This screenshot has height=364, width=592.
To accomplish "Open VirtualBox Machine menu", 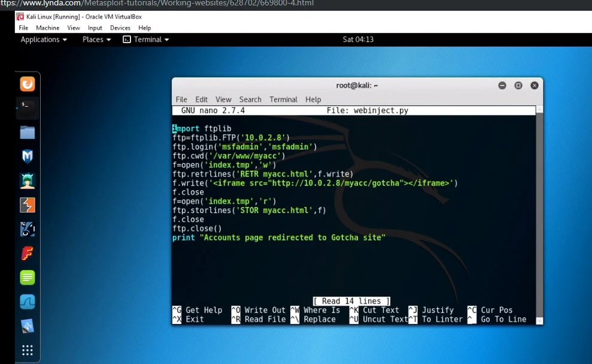I will [x=47, y=28].
